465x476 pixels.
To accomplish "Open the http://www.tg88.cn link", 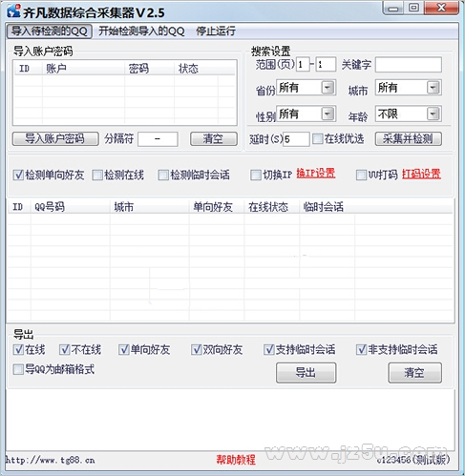I will [50, 460].
